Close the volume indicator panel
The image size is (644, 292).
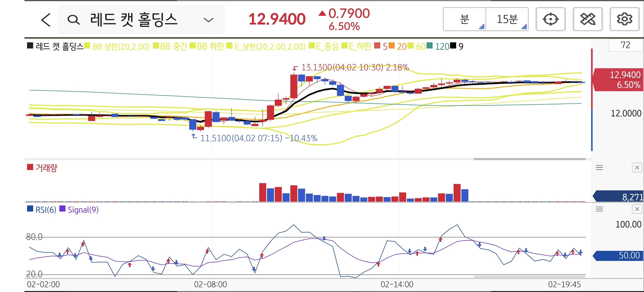click(x=637, y=168)
